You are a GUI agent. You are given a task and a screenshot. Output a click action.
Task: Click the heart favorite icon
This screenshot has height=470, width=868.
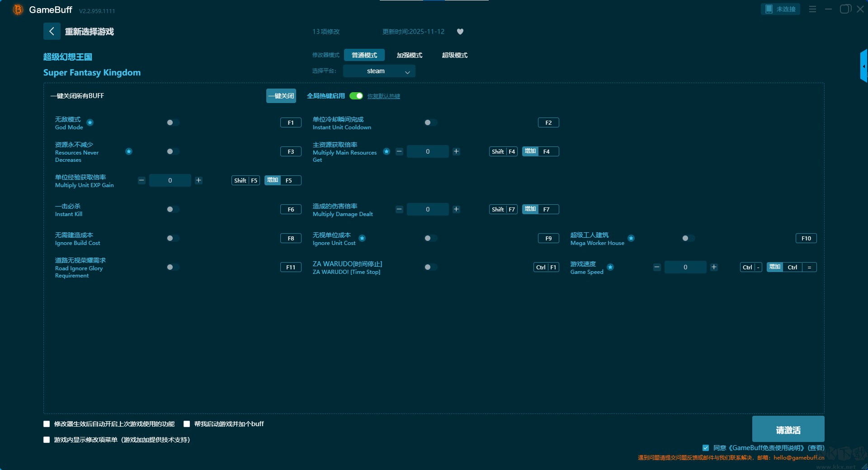coord(460,32)
